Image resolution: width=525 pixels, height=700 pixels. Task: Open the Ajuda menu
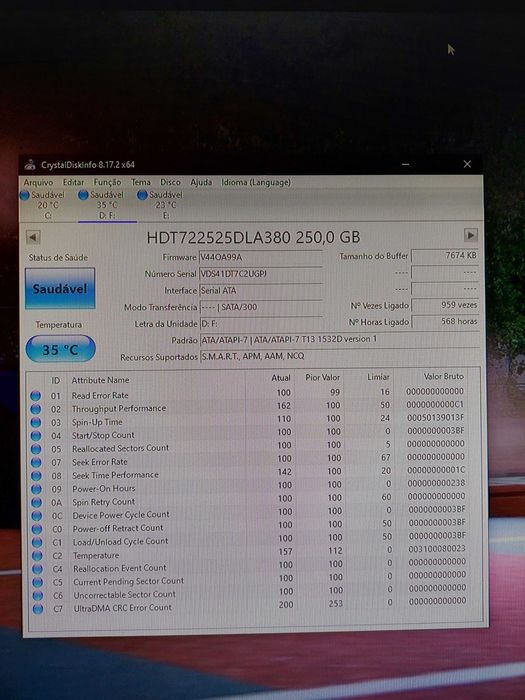[201, 182]
